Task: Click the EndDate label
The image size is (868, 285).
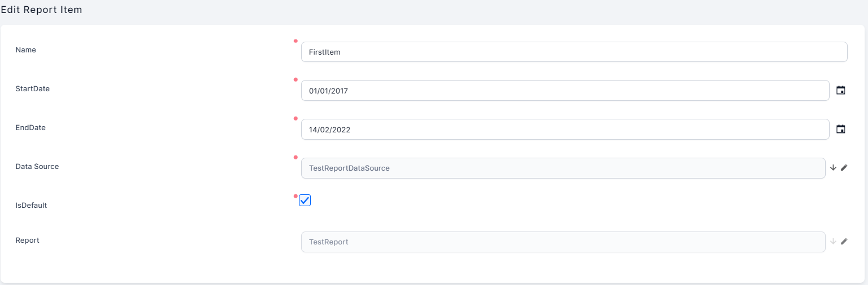Action: point(30,127)
